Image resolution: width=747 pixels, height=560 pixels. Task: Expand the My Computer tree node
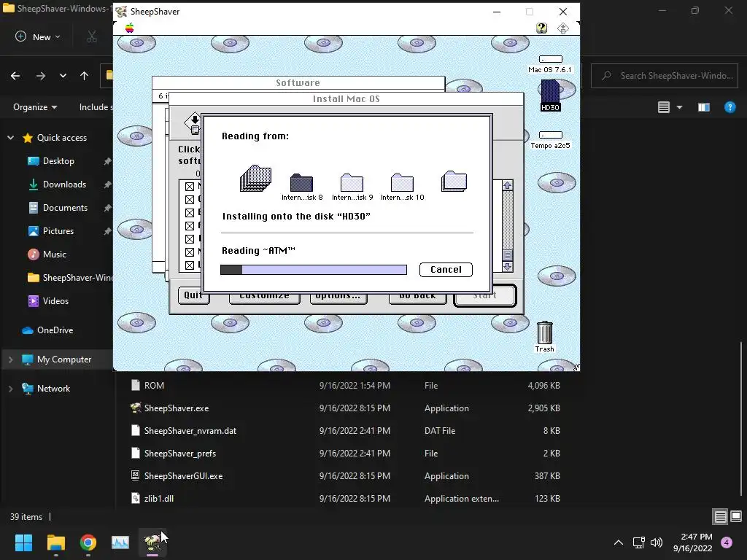tap(10, 359)
